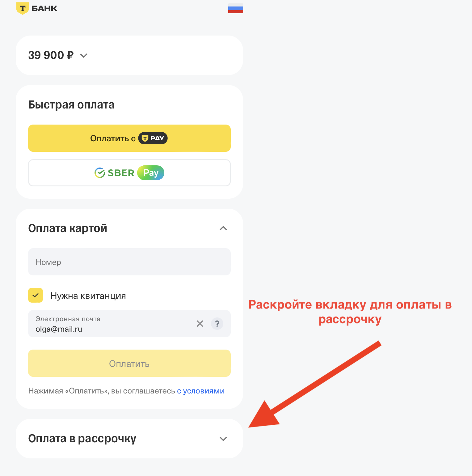Viewport: 472px width, 476px height.
Task: Click the card Номер input field
Action: coord(129,262)
